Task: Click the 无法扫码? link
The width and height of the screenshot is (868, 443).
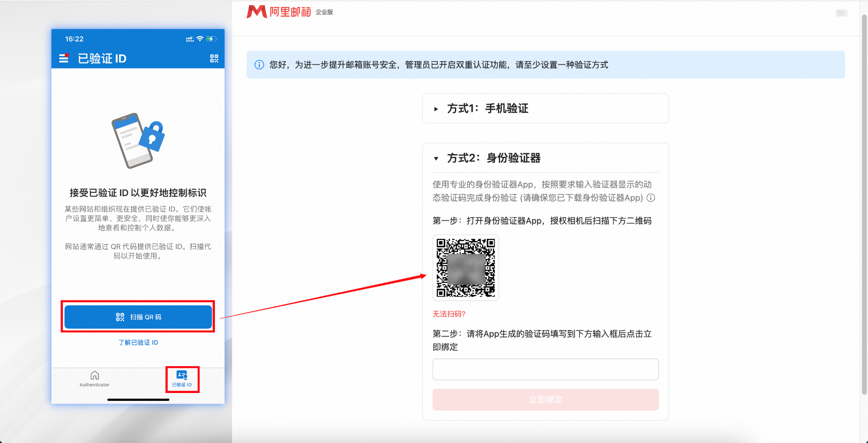Action: pos(448,313)
